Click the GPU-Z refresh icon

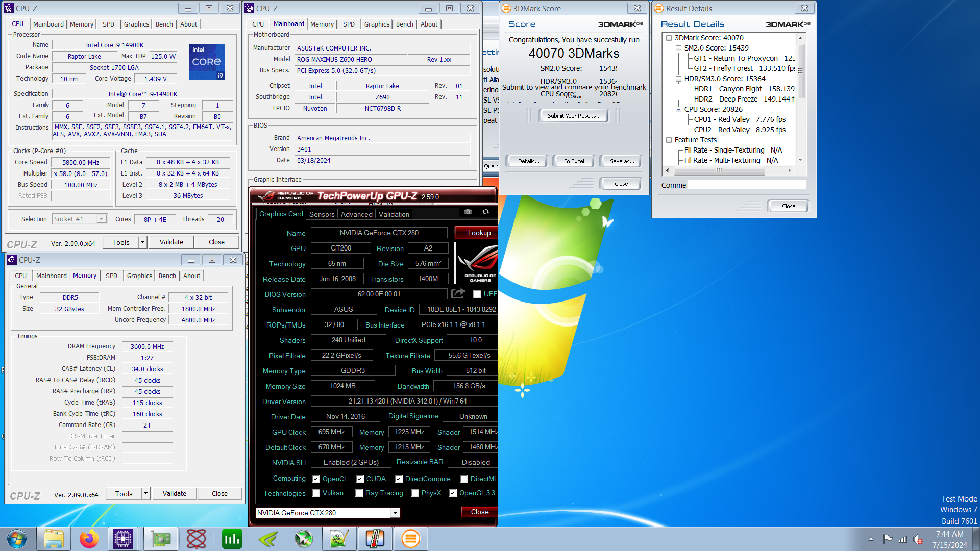pos(485,212)
